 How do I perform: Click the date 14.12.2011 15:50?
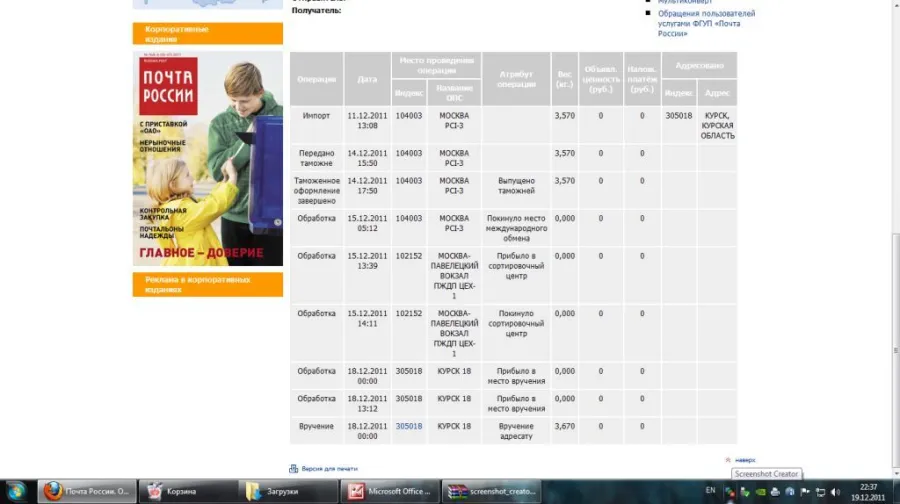click(x=367, y=158)
